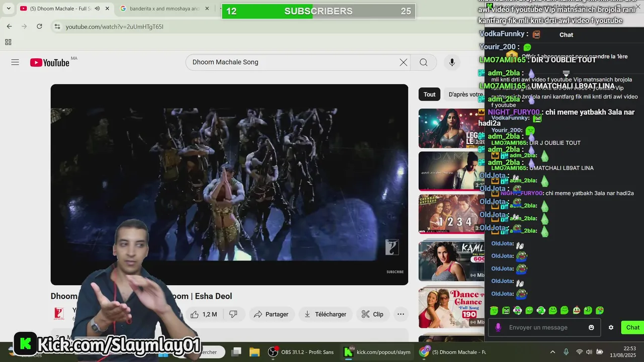This screenshot has height=362, width=644.
Task: Open OBS 31.1.2 from taskbar
Action: (x=301, y=352)
